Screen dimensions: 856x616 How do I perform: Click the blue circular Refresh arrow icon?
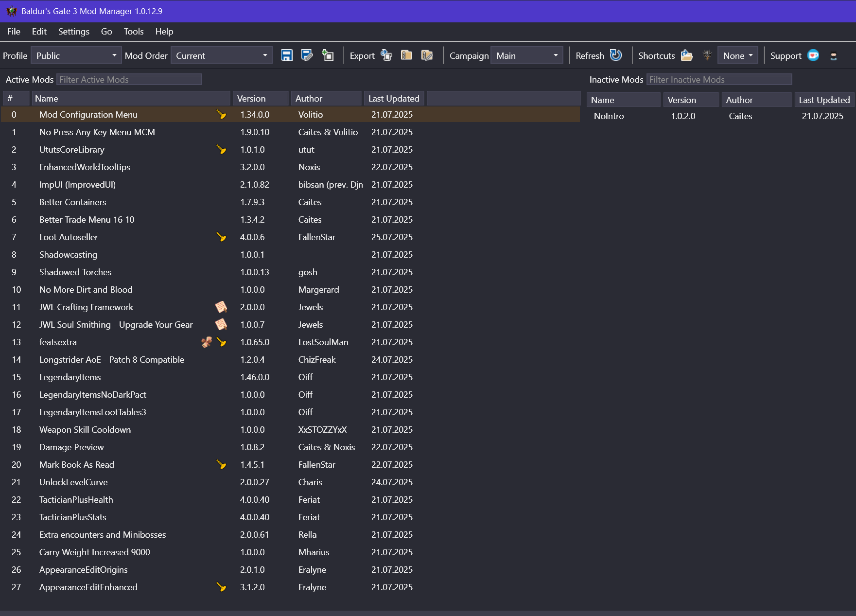[616, 55]
